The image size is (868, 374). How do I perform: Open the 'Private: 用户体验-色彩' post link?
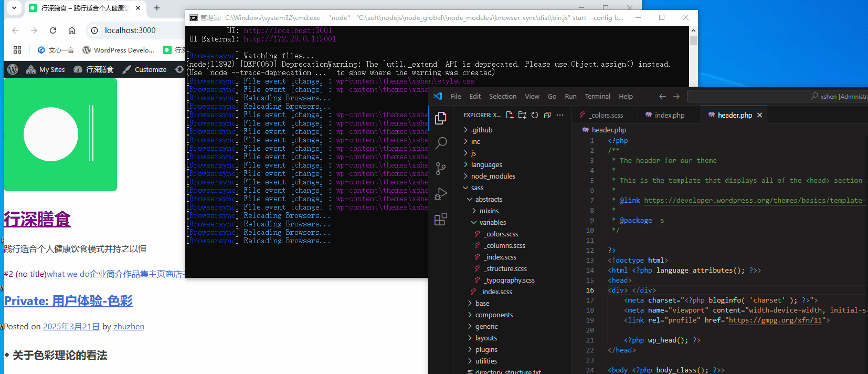(x=68, y=301)
